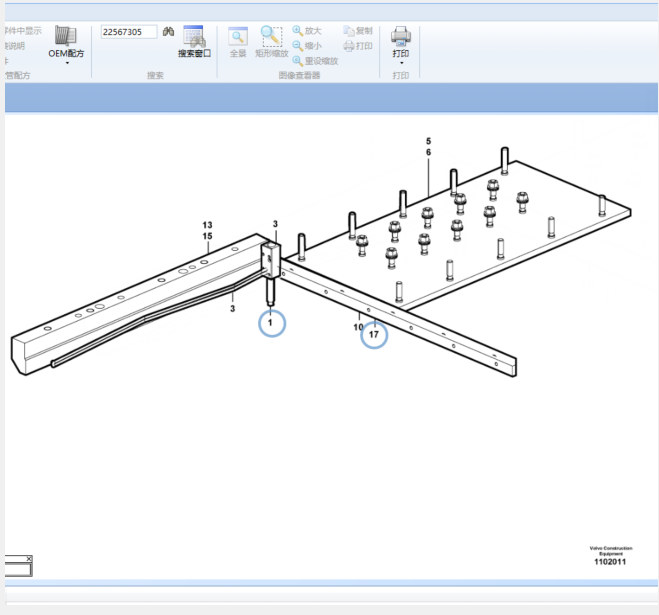Click the small 打印 button under 复制
659x615 pixels.
(x=357, y=46)
